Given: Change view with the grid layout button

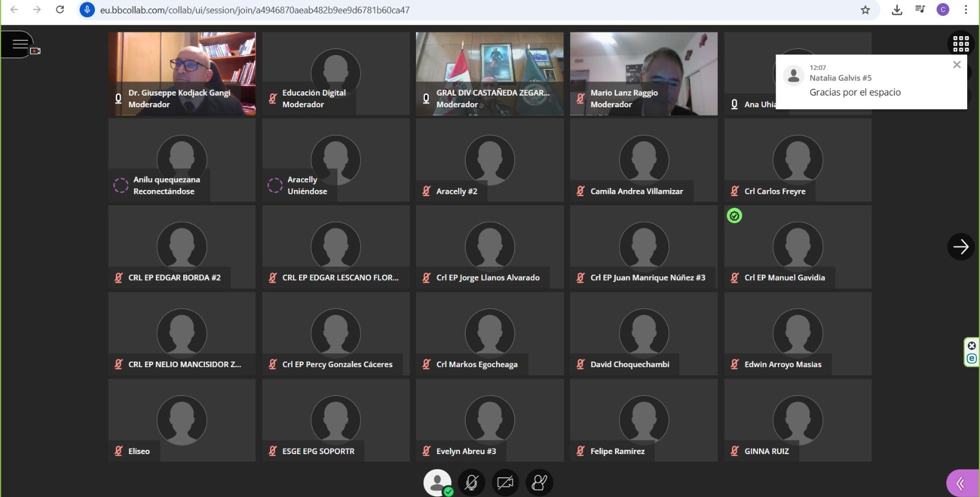Looking at the screenshot, I should pyautogui.click(x=960, y=44).
